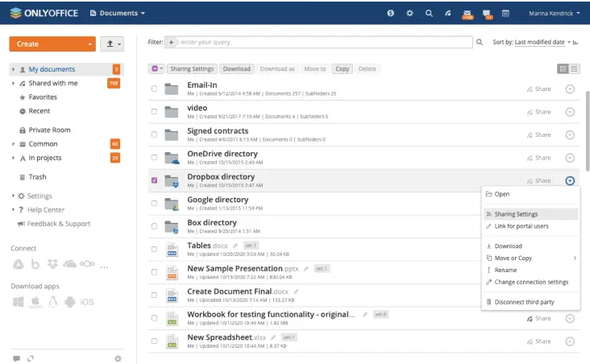The height and width of the screenshot is (364, 590).
Task: Open actions menu for video folder
Action: pos(570,112)
